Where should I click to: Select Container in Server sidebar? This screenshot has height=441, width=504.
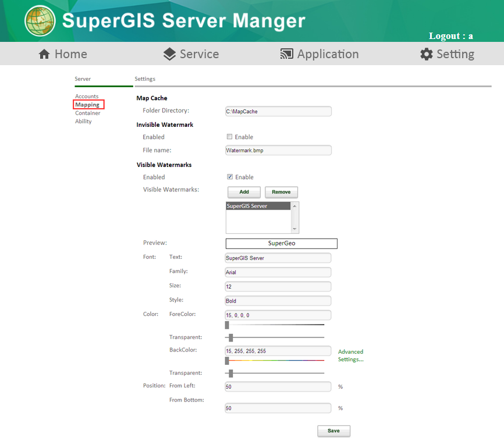[88, 113]
